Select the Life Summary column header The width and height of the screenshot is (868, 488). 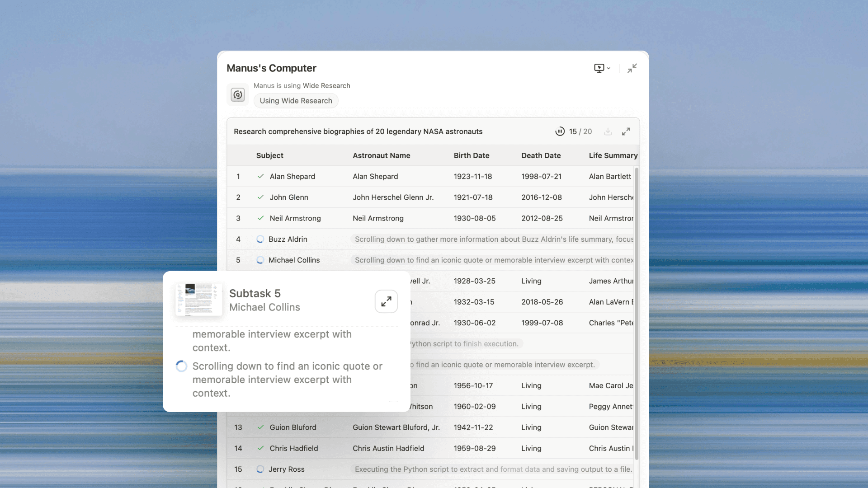[x=613, y=155]
